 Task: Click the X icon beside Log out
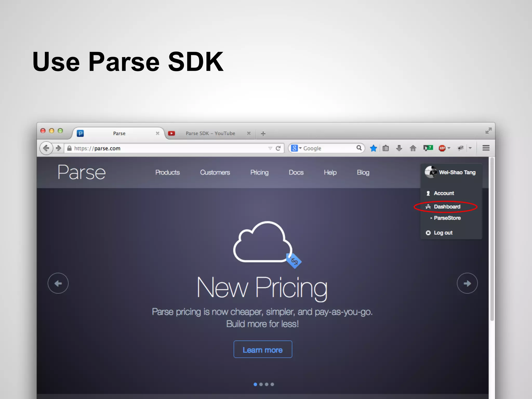tap(428, 233)
